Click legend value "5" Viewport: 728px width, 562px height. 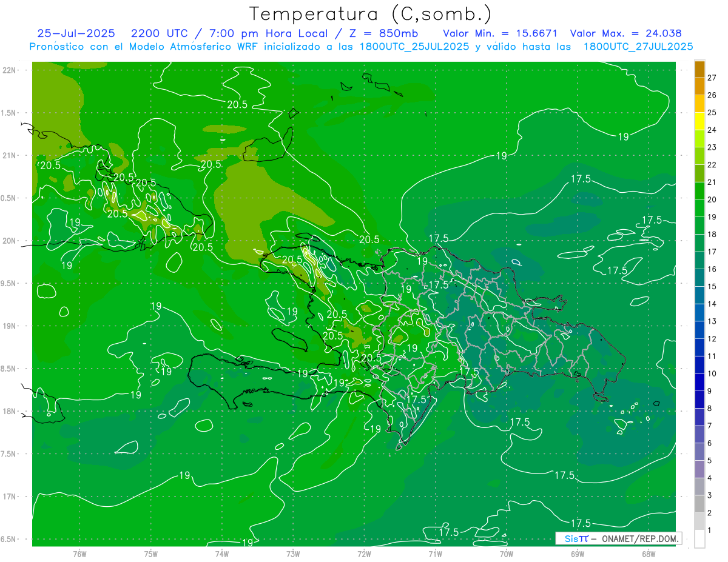tap(709, 461)
